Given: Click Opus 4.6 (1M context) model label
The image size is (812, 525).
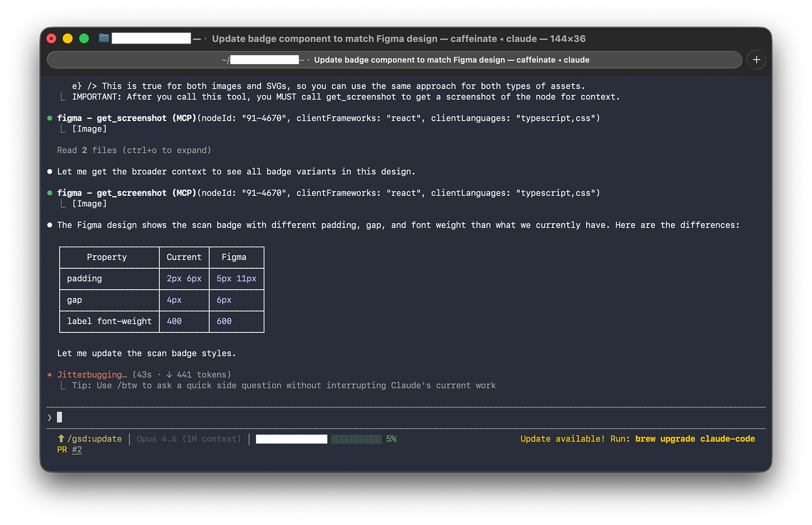Looking at the screenshot, I should tap(189, 439).
